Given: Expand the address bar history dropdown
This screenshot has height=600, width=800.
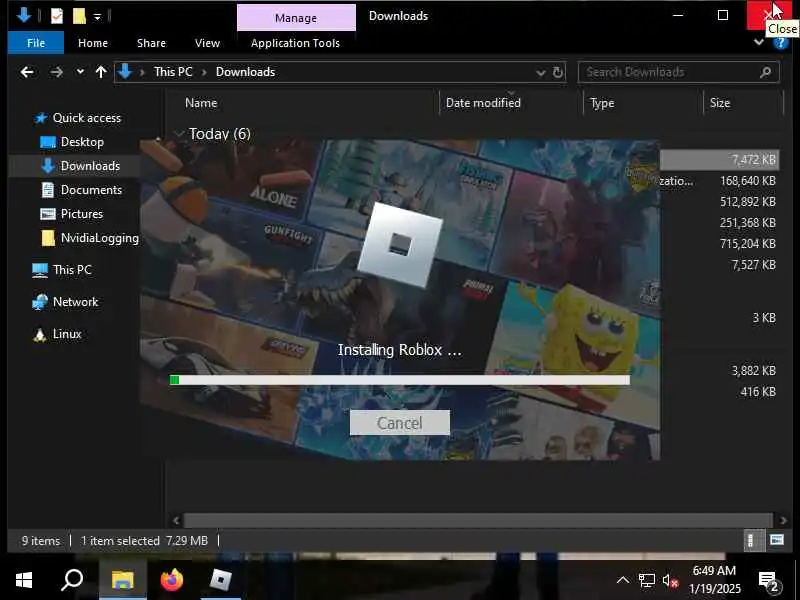Looking at the screenshot, I should tap(541, 73).
